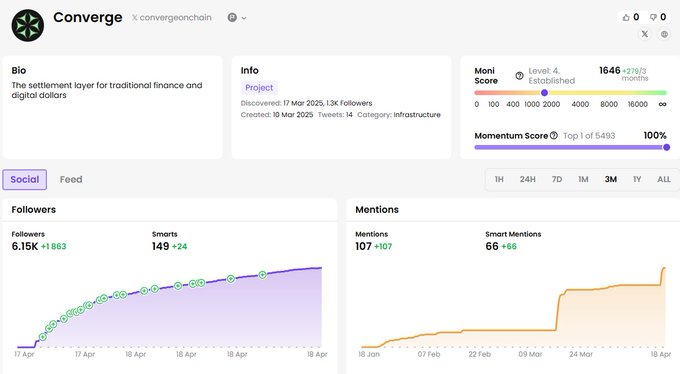Choose the ALL time range option
This screenshot has height=374, width=680.
click(664, 179)
